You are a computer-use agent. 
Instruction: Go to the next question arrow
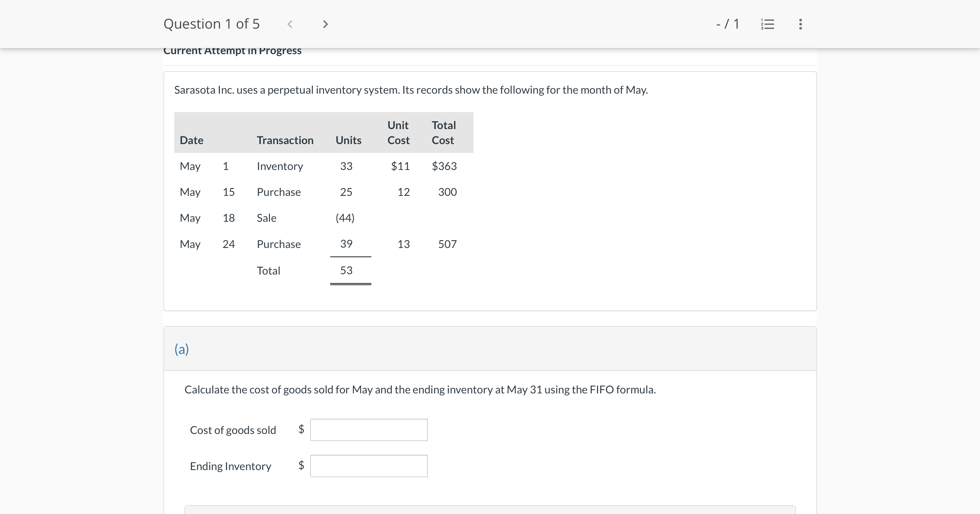point(325,25)
